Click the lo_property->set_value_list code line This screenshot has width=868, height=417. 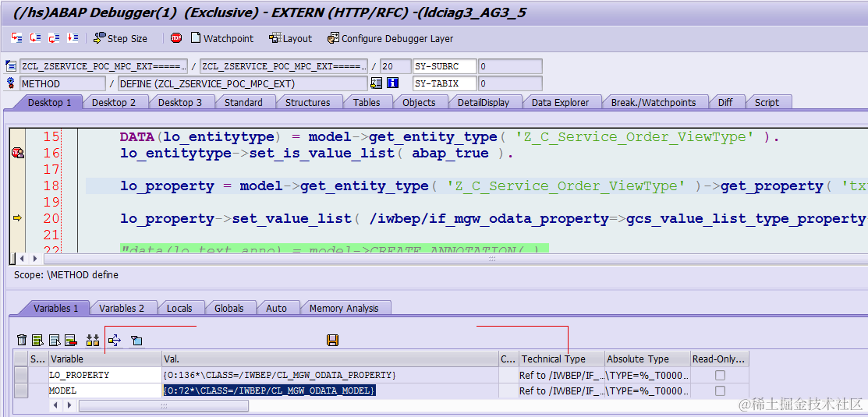[494, 218]
